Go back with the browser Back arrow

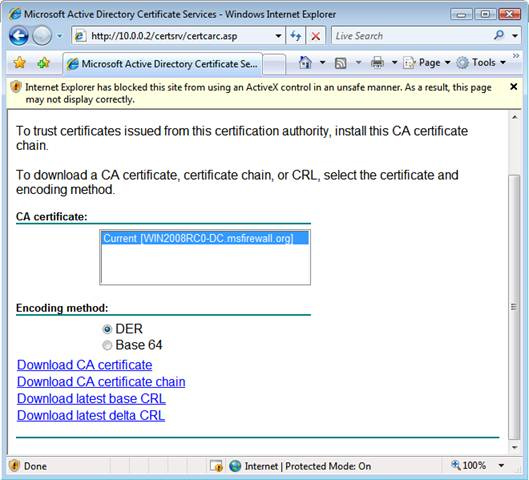pyautogui.click(x=18, y=35)
